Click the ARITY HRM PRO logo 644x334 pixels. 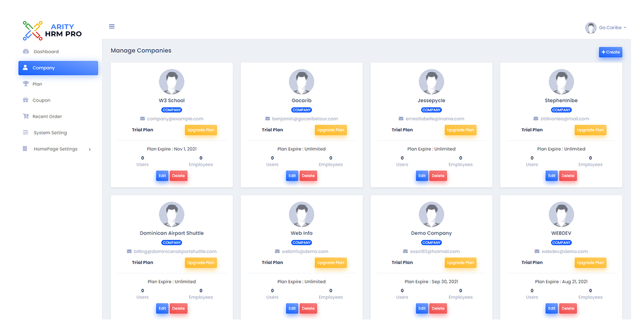coord(53,30)
